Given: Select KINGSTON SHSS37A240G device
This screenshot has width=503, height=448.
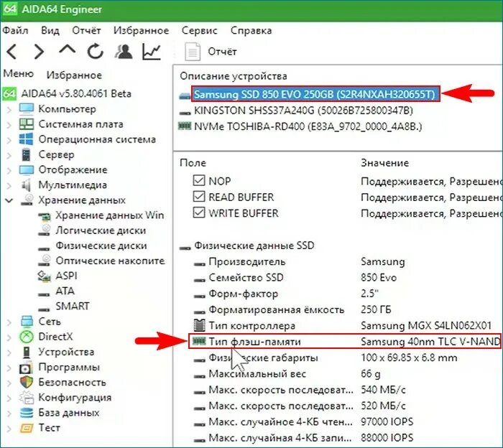Looking at the screenshot, I should tap(303, 111).
